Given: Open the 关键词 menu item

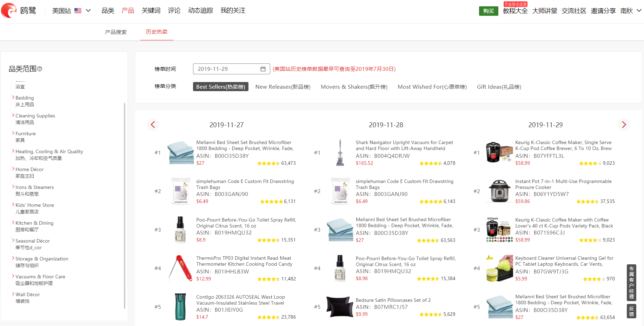Looking at the screenshot, I should pyautogui.click(x=151, y=11).
